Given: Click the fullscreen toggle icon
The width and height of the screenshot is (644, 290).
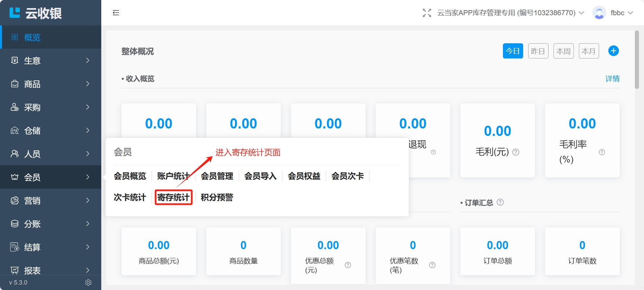Looking at the screenshot, I should pyautogui.click(x=427, y=13).
